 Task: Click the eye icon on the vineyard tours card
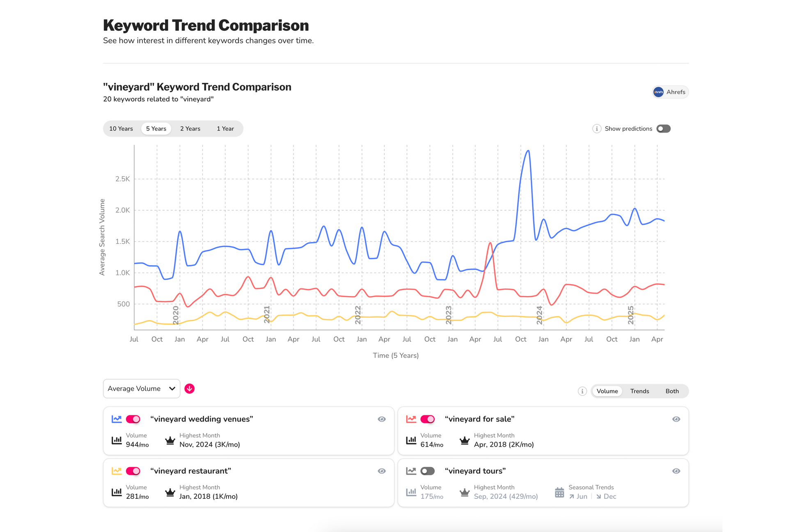(x=676, y=471)
